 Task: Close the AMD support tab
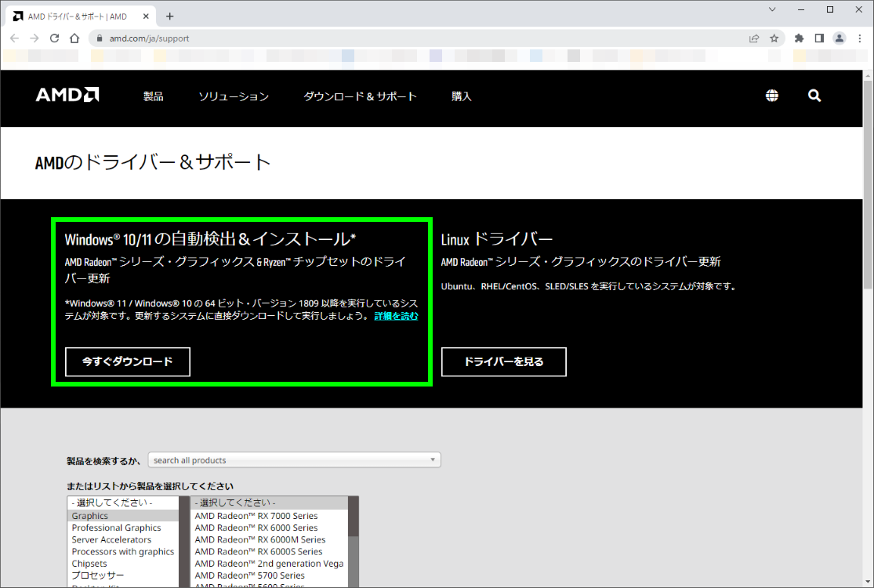(x=146, y=16)
